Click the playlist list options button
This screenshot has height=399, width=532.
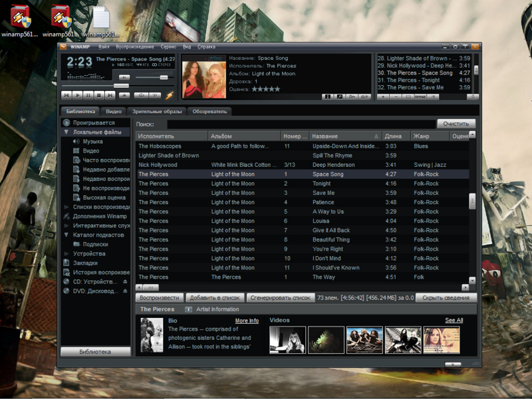[433, 96]
